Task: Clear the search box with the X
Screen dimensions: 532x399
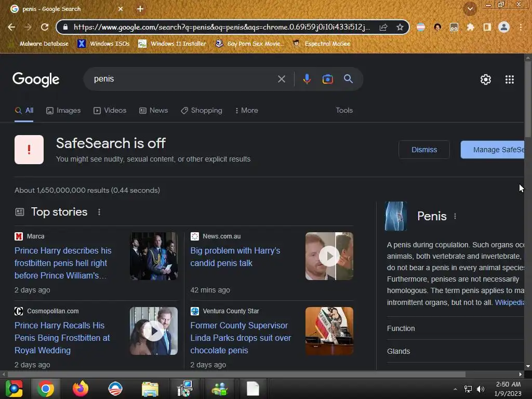Action: pos(281,79)
